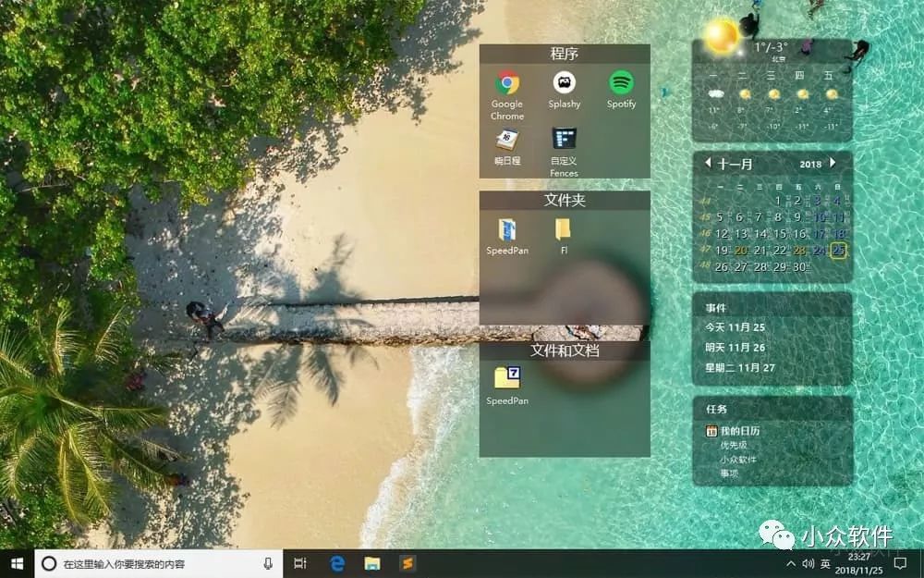This screenshot has height=578, width=924.
Task: Launch Microsoft Edge from the taskbar
Action: coord(337,564)
